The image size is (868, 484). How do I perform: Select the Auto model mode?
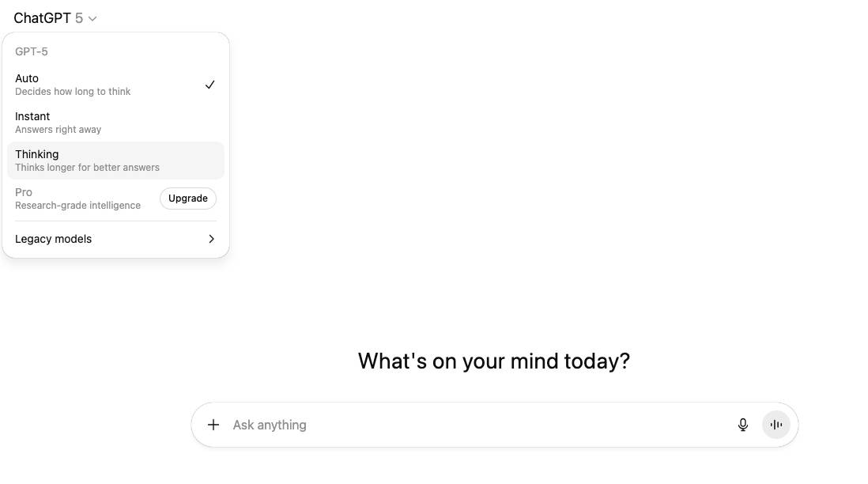click(27, 78)
